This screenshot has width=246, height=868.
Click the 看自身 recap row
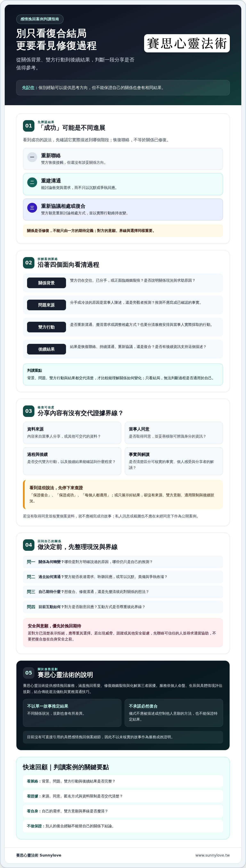[x=123, y=811]
